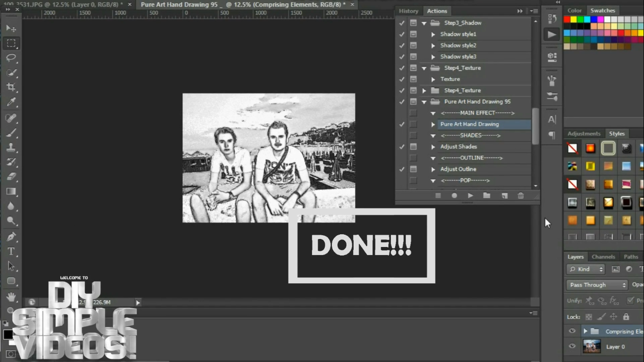The width and height of the screenshot is (644, 362).
Task: Lock transparent pixels in Layers panel
Action: click(x=588, y=317)
